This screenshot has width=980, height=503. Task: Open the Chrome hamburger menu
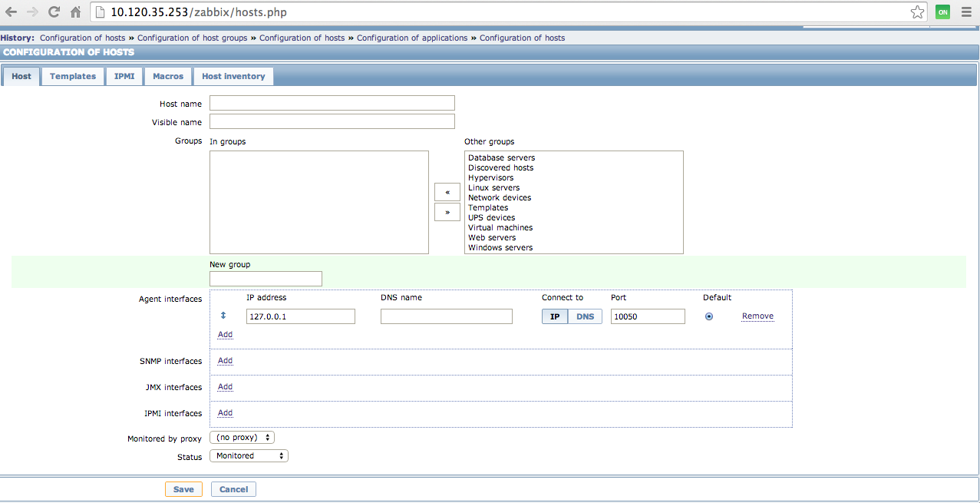point(965,12)
